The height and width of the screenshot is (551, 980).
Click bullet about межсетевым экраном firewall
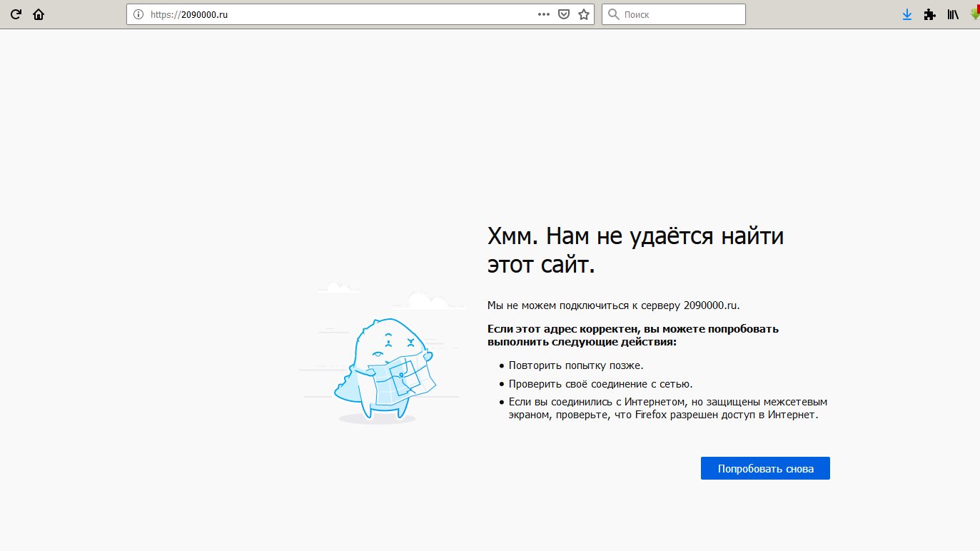coord(667,408)
